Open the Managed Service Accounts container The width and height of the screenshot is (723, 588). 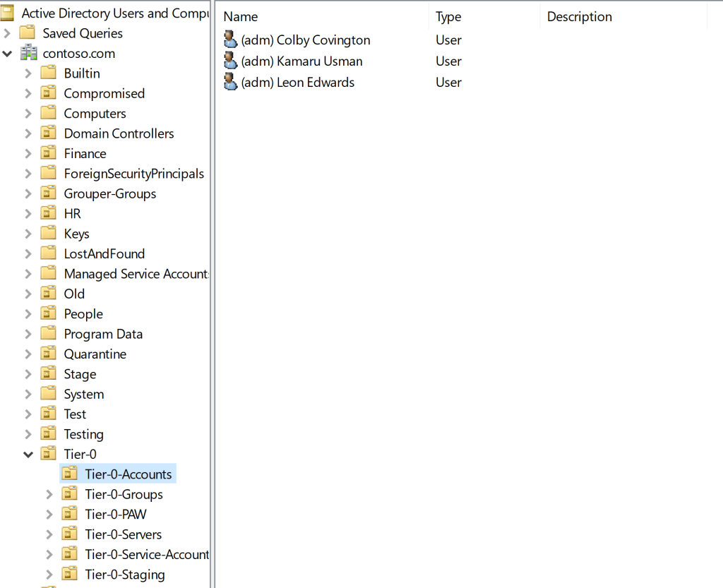tap(136, 273)
